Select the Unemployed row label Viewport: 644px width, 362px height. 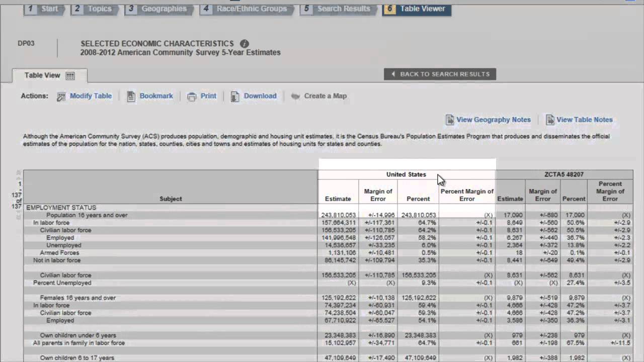pos(63,245)
